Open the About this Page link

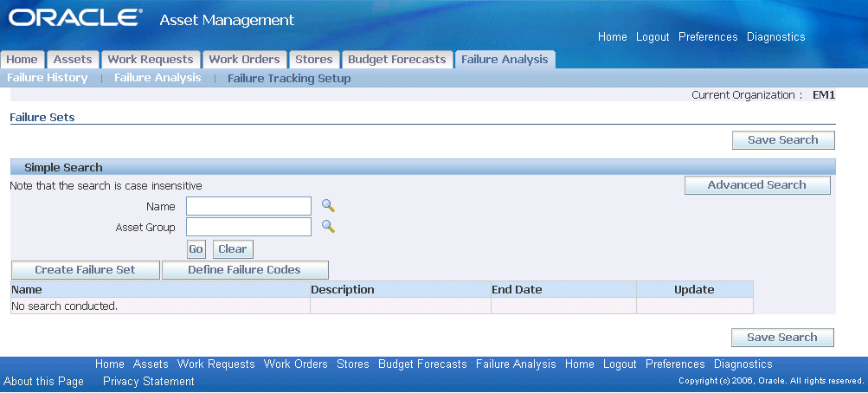44,382
